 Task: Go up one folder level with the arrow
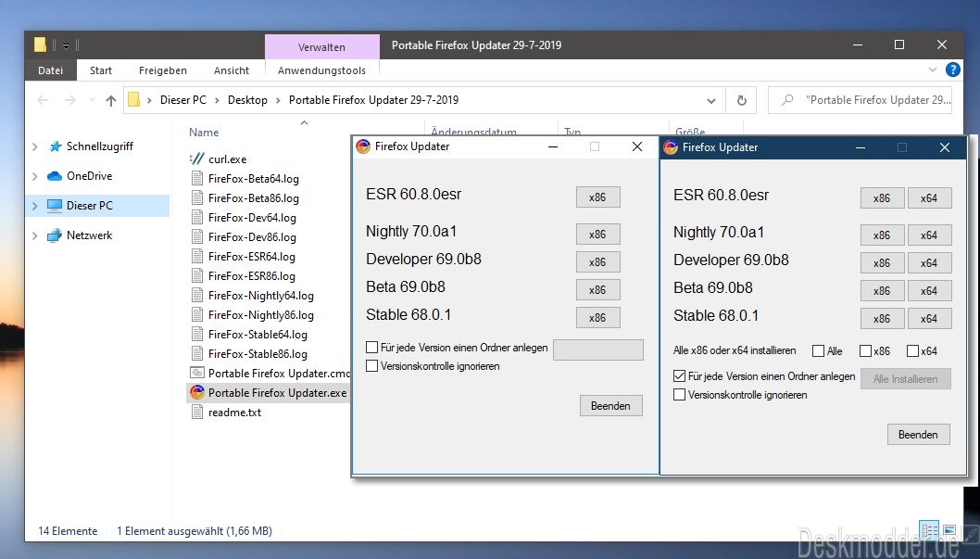coord(110,100)
